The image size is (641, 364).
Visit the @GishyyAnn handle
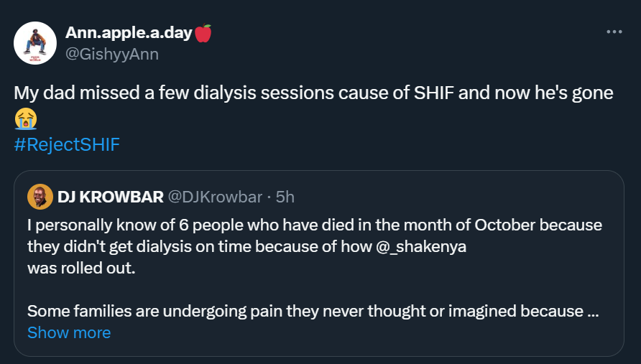pyautogui.click(x=112, y=54)
